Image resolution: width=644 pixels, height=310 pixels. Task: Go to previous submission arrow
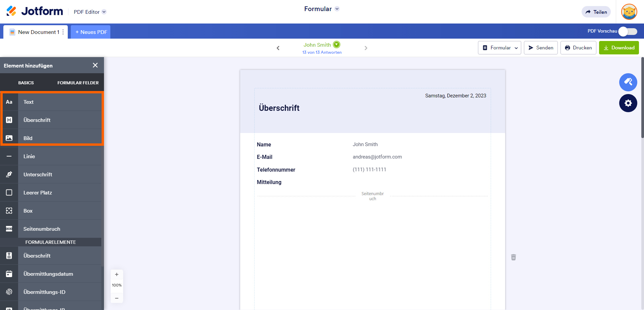[278, 48]
